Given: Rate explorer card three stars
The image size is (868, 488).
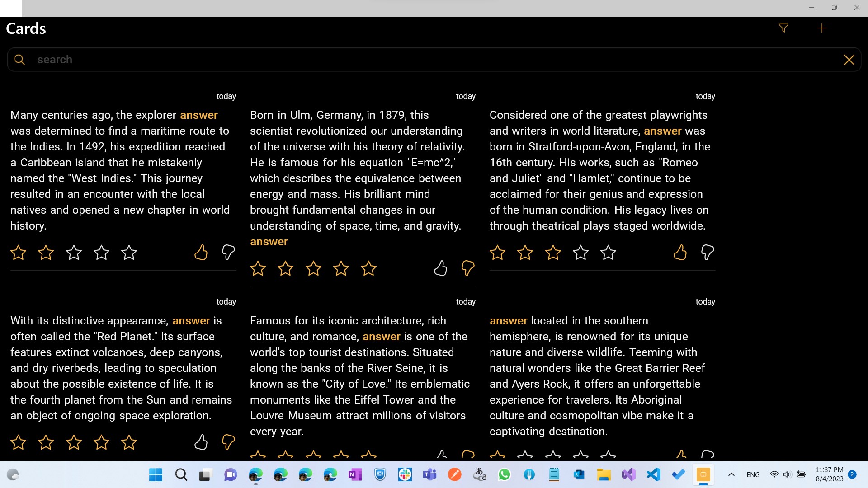Looking at the screenshot, I should [74, 253].
